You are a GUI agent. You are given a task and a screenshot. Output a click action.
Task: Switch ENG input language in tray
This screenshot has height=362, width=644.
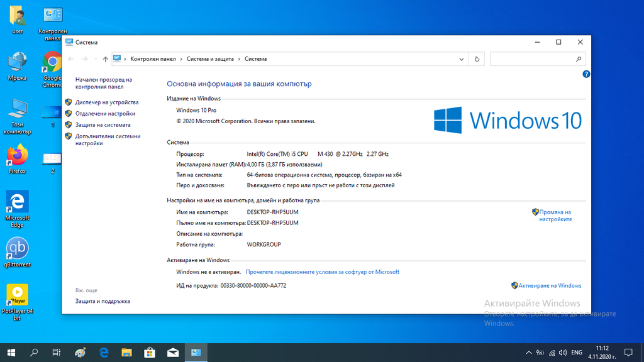click(x=577, y=353)
